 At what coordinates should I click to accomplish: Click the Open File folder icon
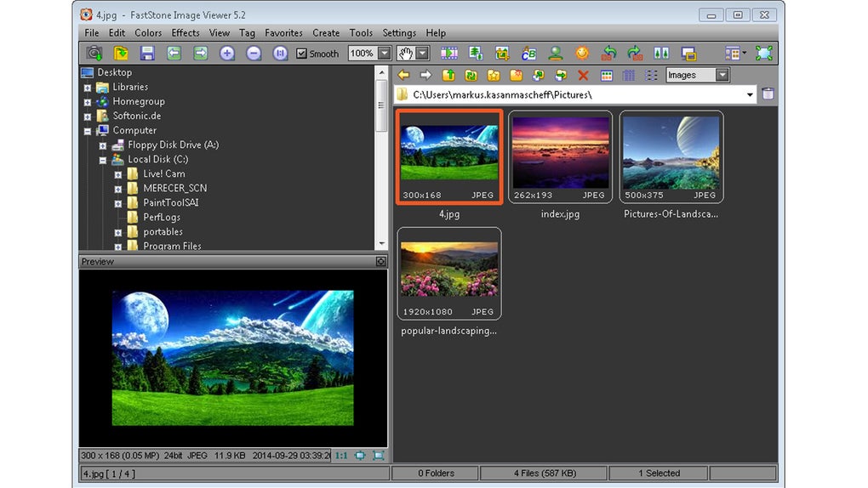(x=121, y=53)
